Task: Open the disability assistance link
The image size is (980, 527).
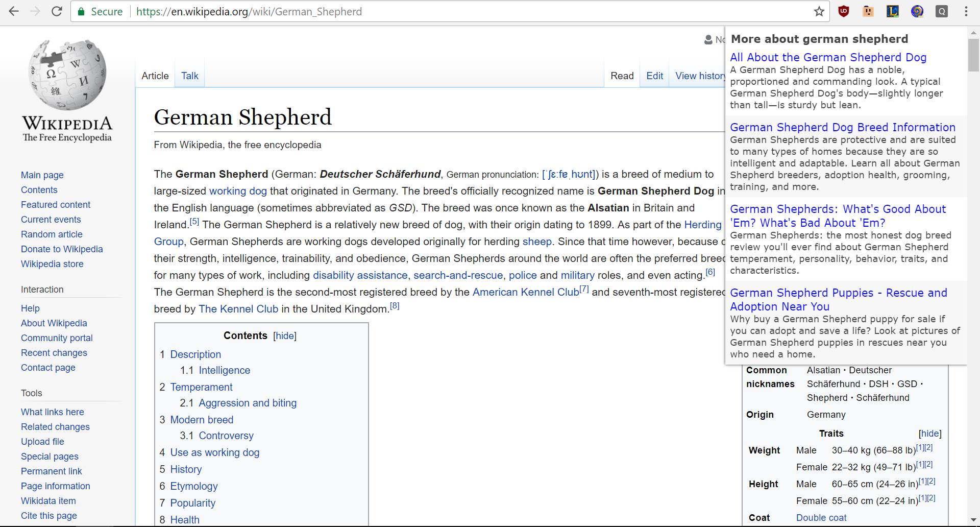Action: 360,275
